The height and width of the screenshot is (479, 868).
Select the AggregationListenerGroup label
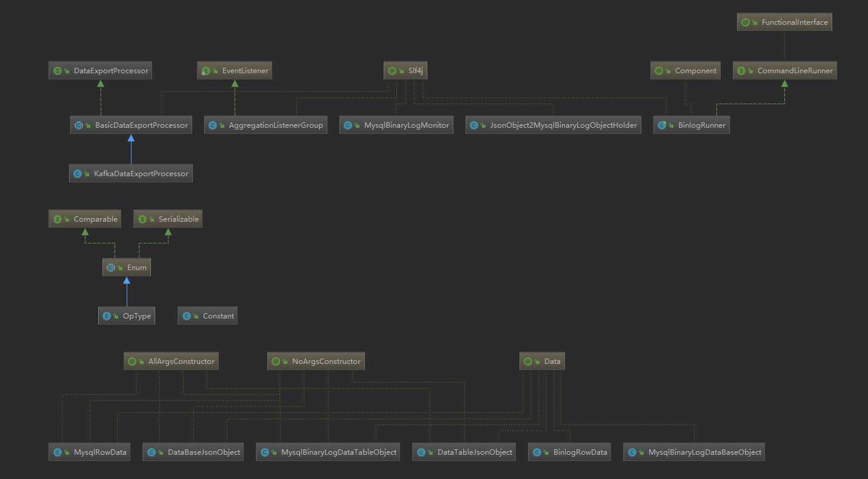tap(276, 125)
